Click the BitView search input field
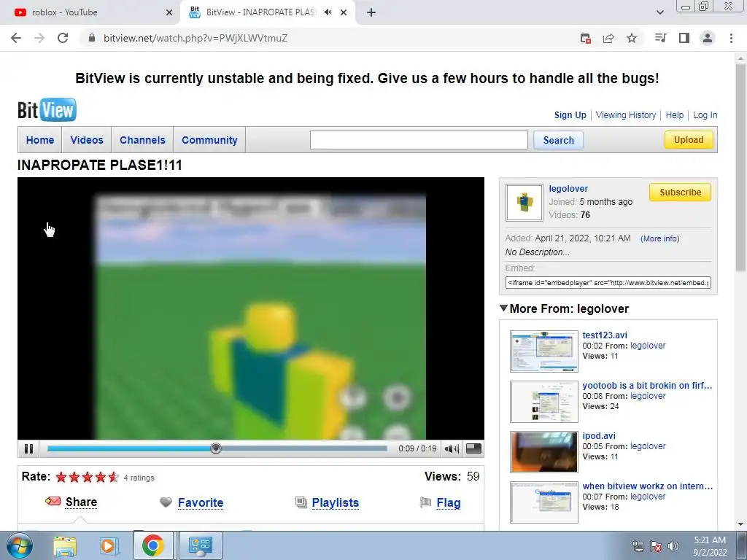This screenshot has height=560, width=747. (x=419, y=140)
